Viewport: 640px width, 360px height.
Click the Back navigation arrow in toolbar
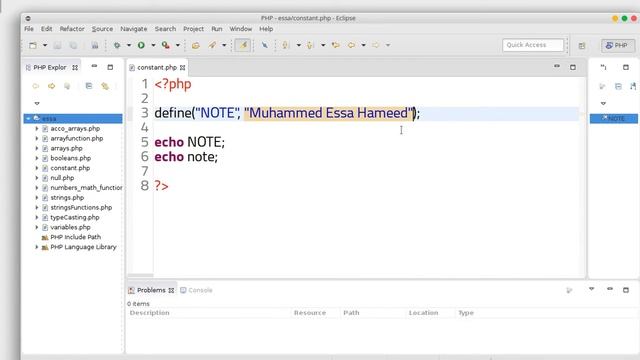coord(351,45)
